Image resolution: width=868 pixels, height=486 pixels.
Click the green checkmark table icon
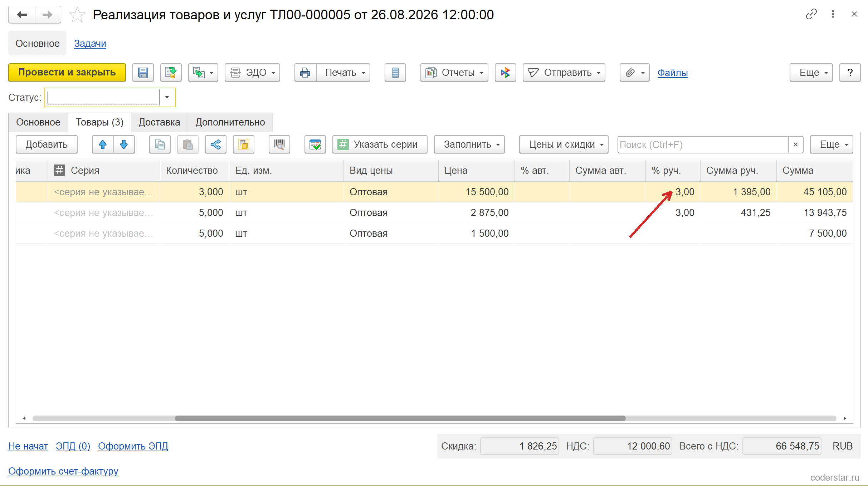(x=315, y=144)
